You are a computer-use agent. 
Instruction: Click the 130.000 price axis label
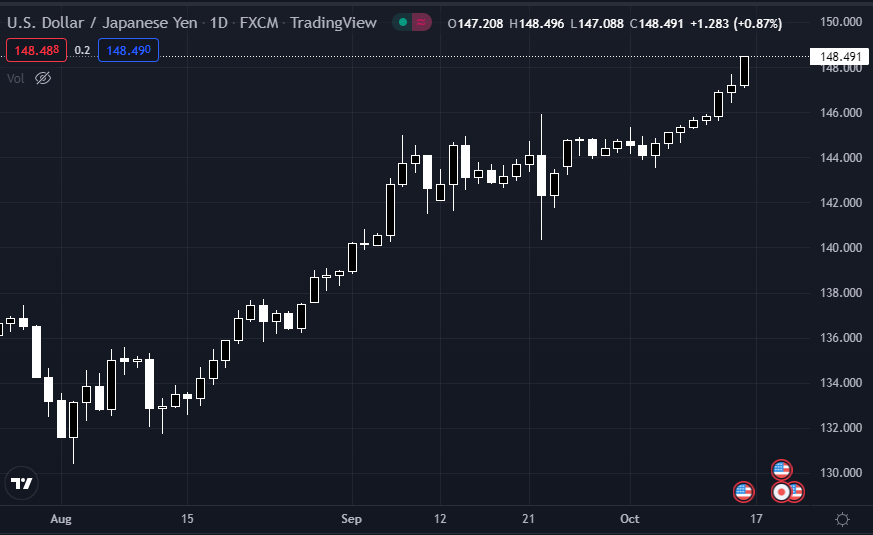[841, 473]
